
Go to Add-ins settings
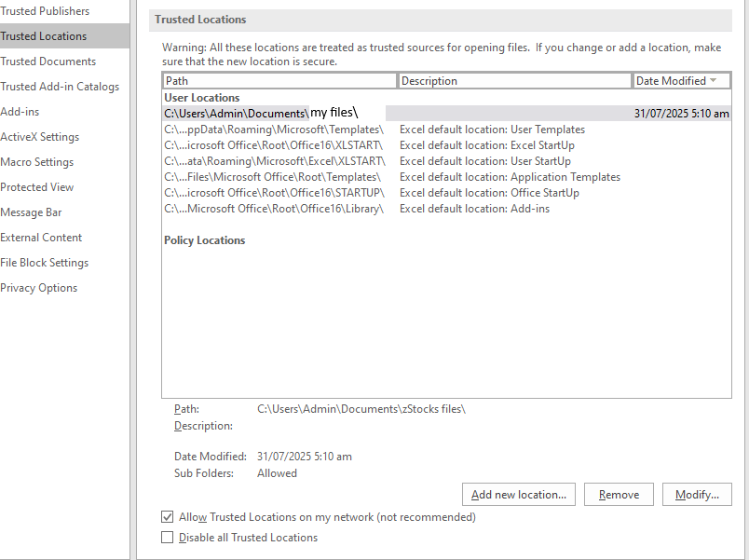pyautogui.click(x=20, y=111)
